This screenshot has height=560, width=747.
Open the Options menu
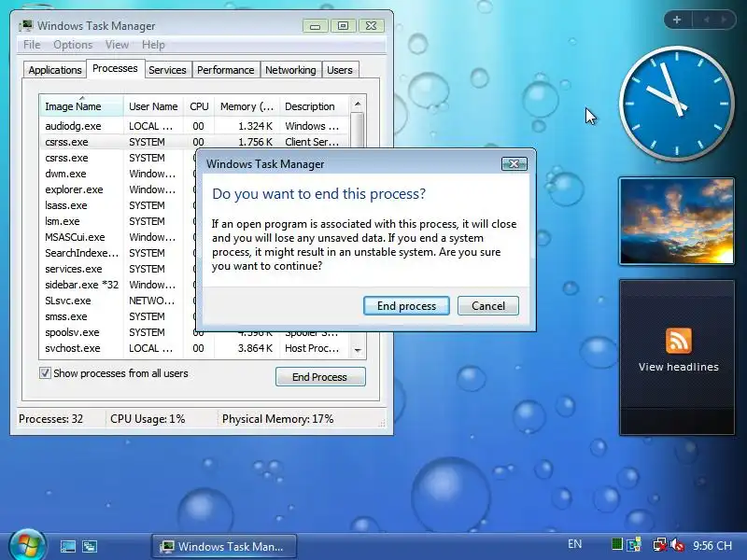point(73,45)
